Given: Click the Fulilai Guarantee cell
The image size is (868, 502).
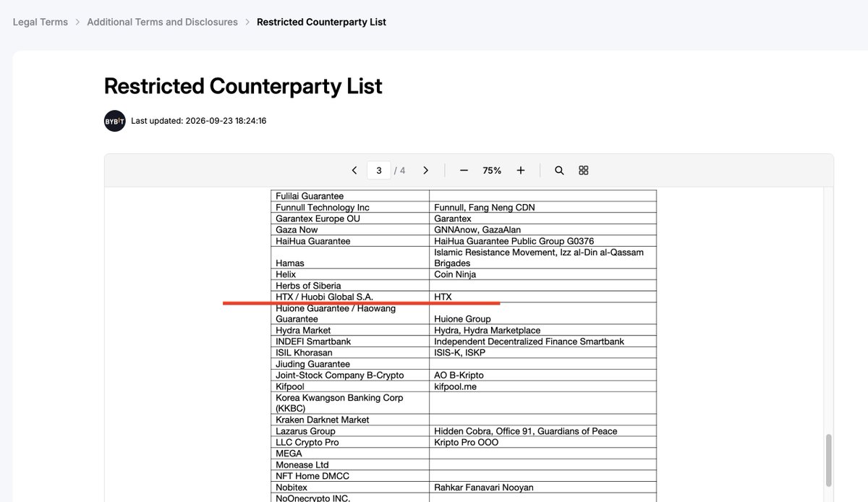Looking at the screenshot, I should pyautogui.click(x=350, y=196).
